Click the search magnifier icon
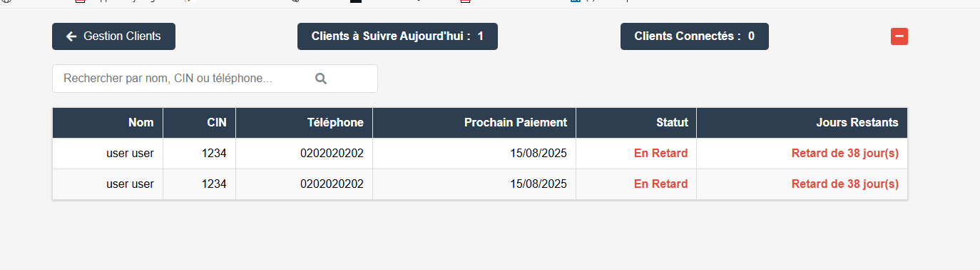980x270 pixels. tap(321, 79)
